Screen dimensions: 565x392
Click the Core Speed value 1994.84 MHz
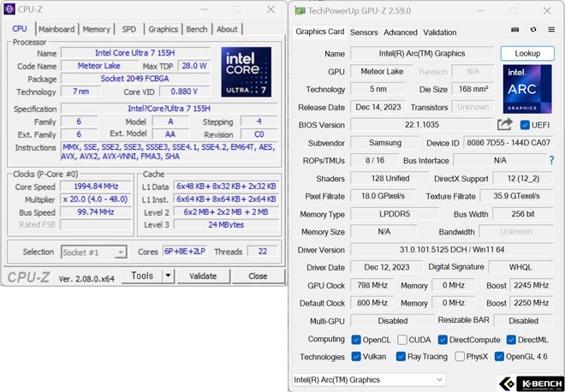point(96,187)
